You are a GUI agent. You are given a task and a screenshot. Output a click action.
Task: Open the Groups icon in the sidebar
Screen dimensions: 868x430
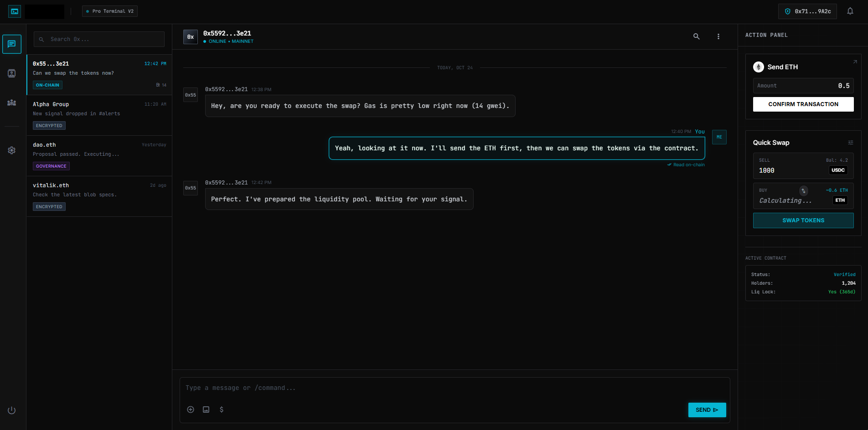tap(12, 103)
